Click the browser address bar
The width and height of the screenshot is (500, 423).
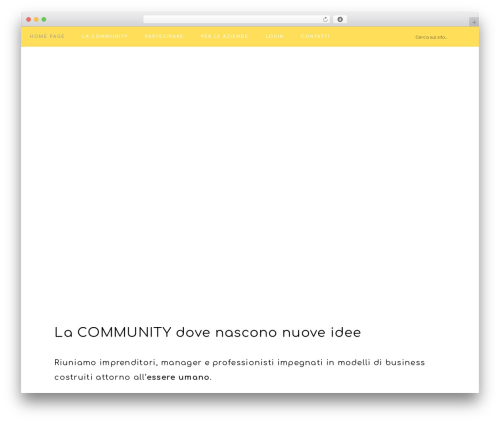(236, 19)
